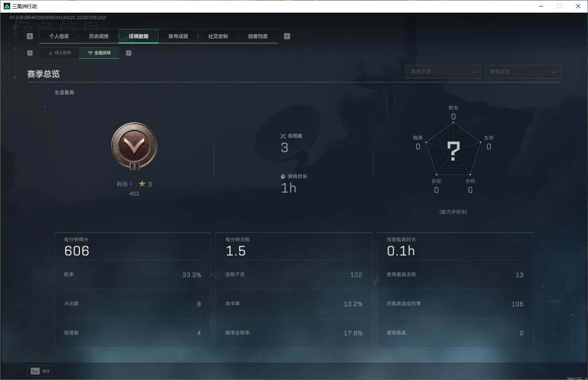The image size is (588, 380).
Task: Click the CN UID text at top
Action: (x=58, y=18)
